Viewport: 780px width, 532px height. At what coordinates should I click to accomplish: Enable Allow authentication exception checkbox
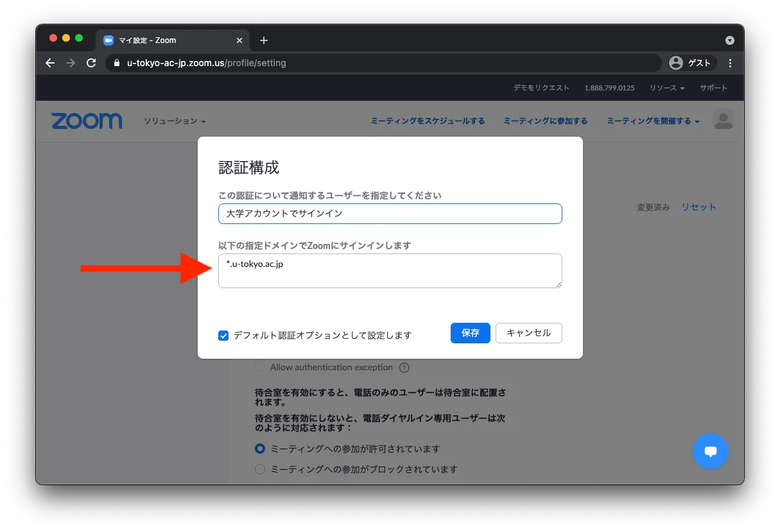click(260, 367)
